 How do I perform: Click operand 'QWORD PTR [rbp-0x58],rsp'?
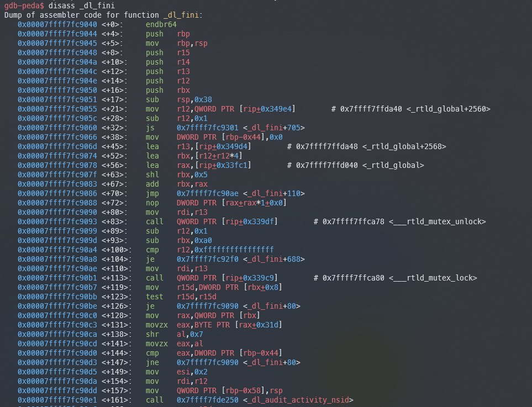pos(230,390)
